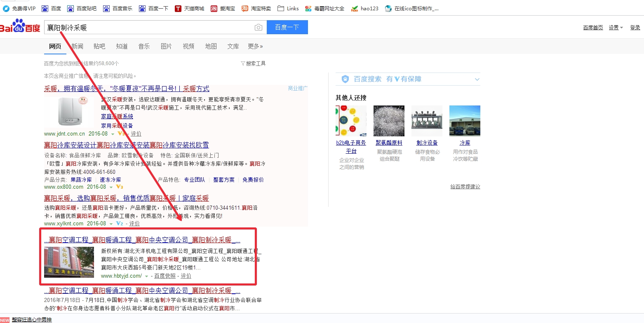
Task: Switch to the 新闻 tab
Action: (77, 46)
